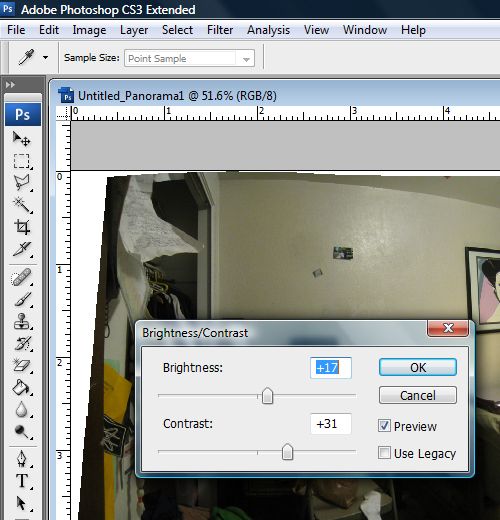Select the Crop tool
The width and height of the screenshot is (500, 520).
(x=22, y=227)
